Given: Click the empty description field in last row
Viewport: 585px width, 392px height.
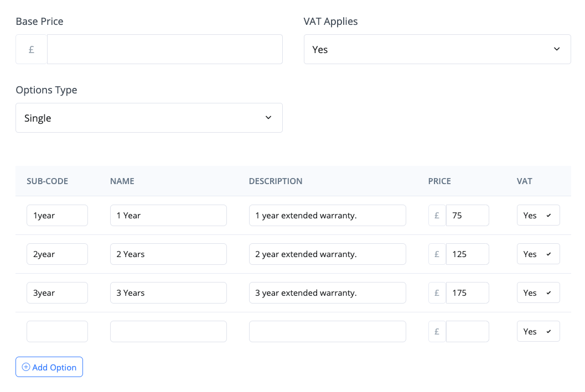Looking at the screenshot, I should pos(328,332).
